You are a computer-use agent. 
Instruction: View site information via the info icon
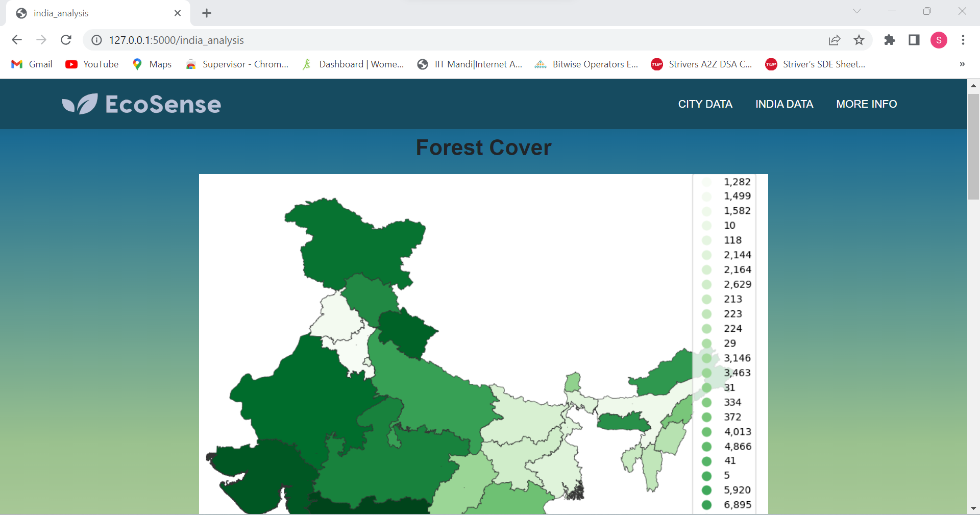(96, 40)
